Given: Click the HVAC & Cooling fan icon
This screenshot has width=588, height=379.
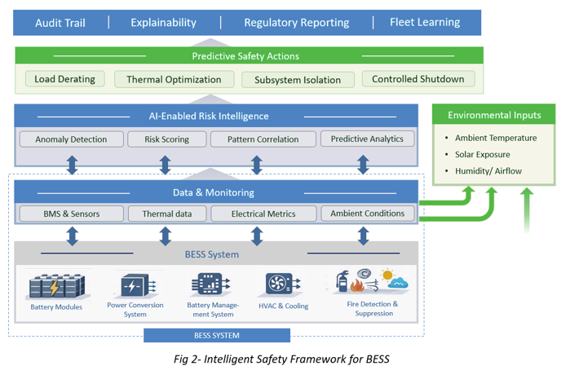Looking at the screenshot, I should pos(283,284).
